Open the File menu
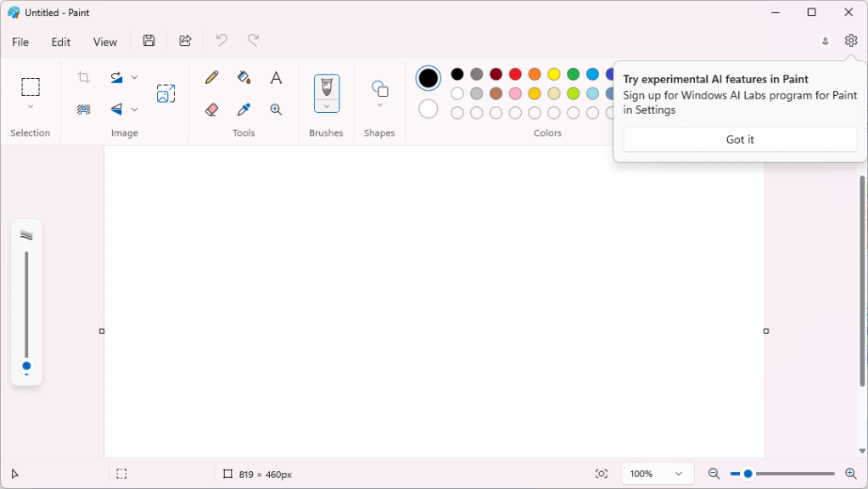This screenshot has height=489, width=868. [x=20, y=42]
